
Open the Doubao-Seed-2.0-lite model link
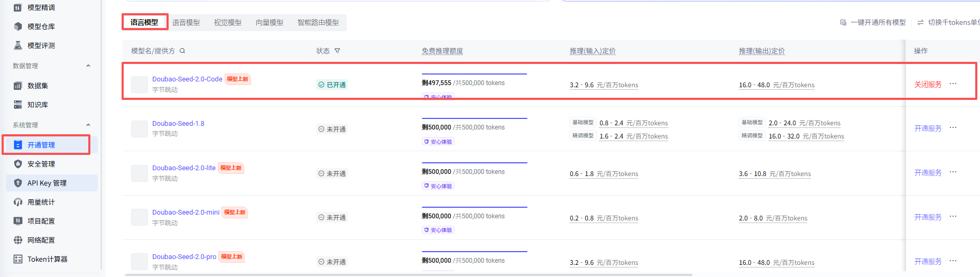(184, 168)
